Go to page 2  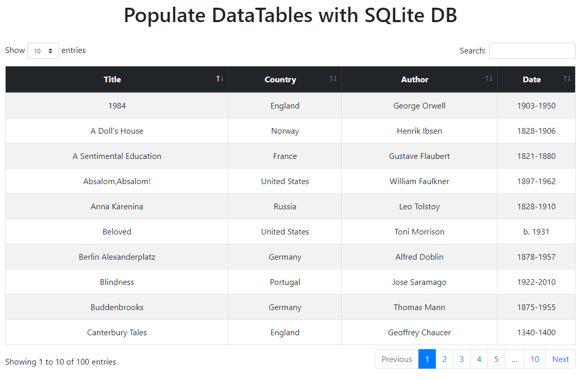pyautogui.click(x=445, y=359)
